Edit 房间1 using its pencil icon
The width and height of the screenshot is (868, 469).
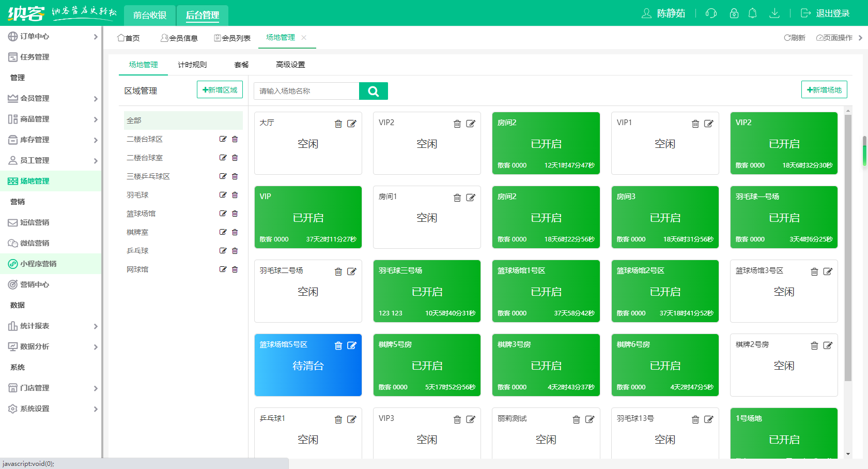(471, 197)
